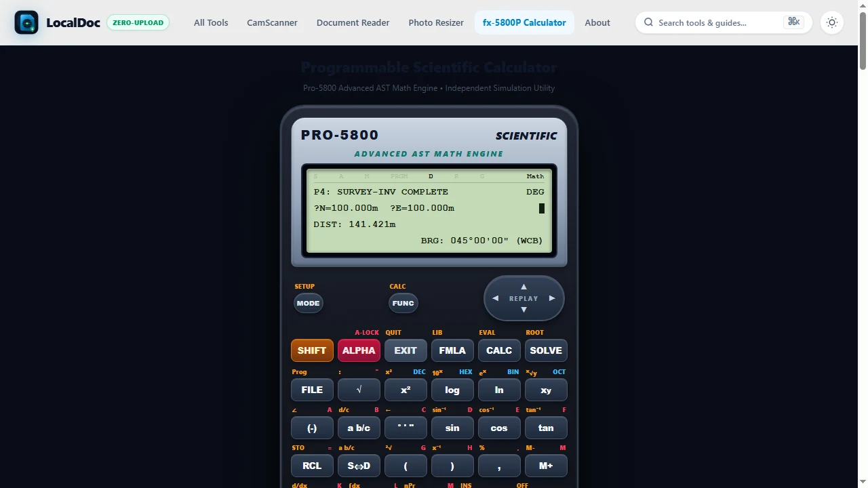868x488 pixels.
Task: Select the fx-5800P Calculator tab
Action: pyautogui.click(x=524, y=22)
